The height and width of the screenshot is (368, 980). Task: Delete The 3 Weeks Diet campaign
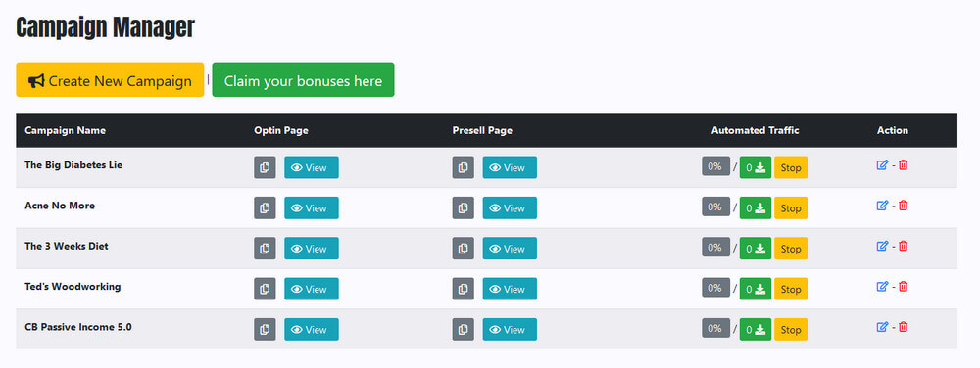coord(904,246)
